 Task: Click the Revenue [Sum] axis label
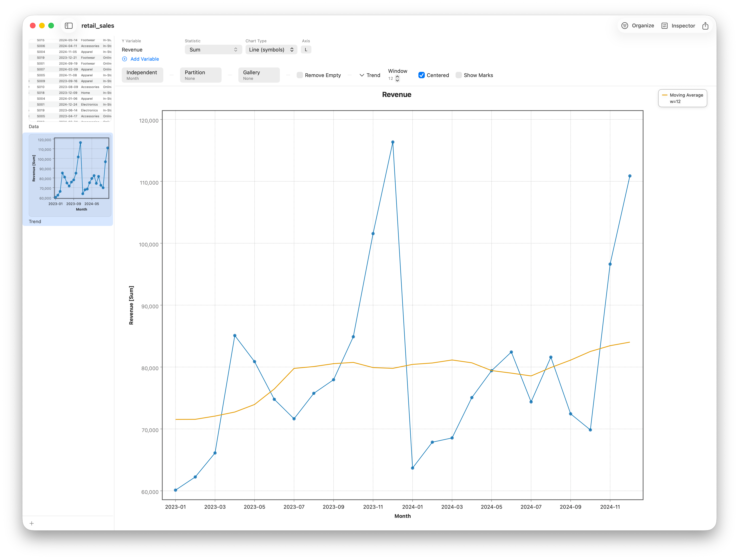tap(131, 305)
